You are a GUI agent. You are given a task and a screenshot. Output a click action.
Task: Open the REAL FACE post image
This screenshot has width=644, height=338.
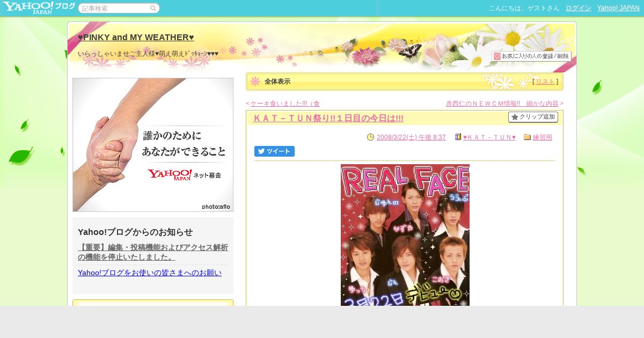click(405, 235)
